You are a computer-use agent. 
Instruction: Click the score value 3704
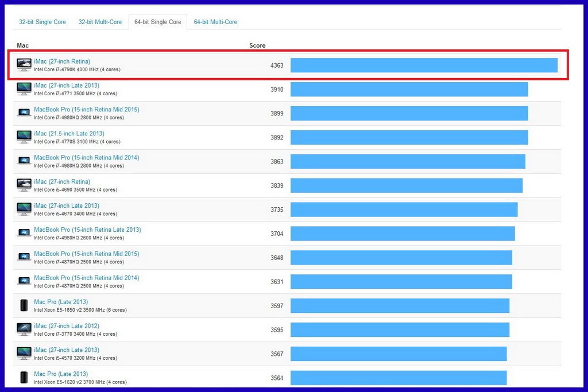[x=277, y=234]
